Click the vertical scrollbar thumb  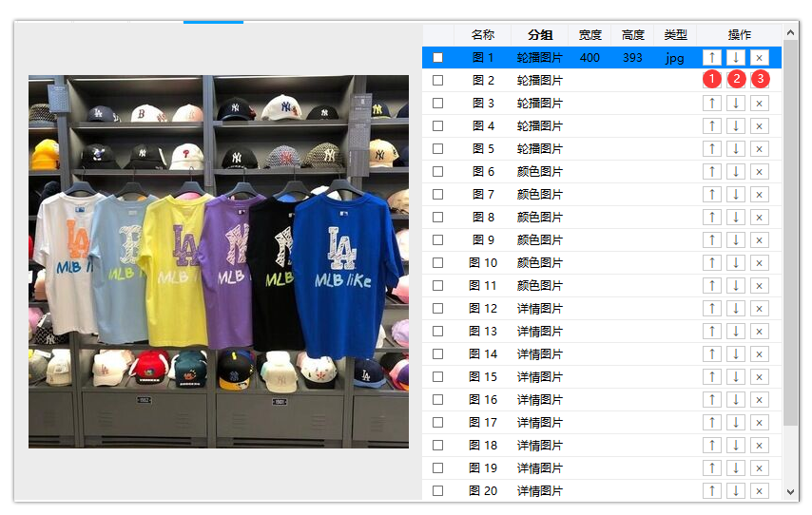tap(790, 233)
